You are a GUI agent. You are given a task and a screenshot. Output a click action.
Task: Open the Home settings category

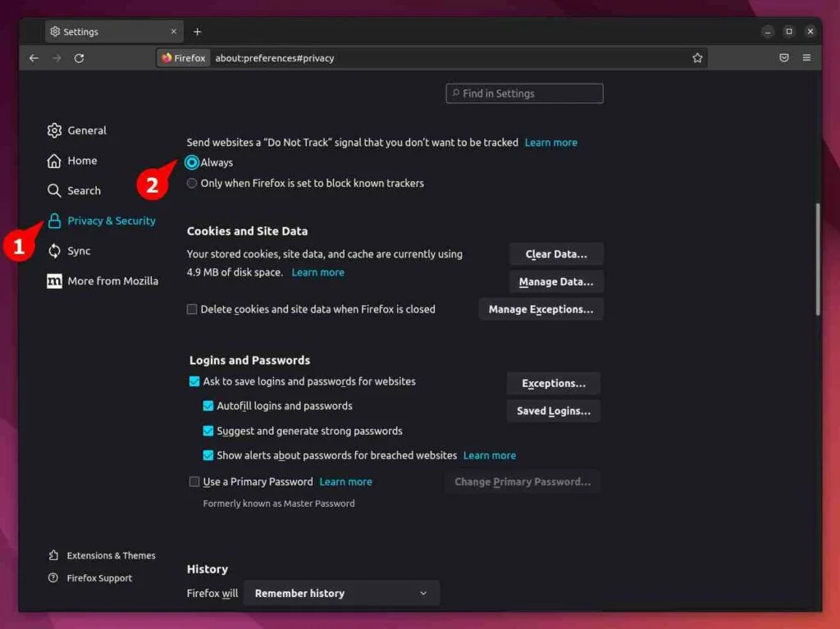tap(72, 161)
